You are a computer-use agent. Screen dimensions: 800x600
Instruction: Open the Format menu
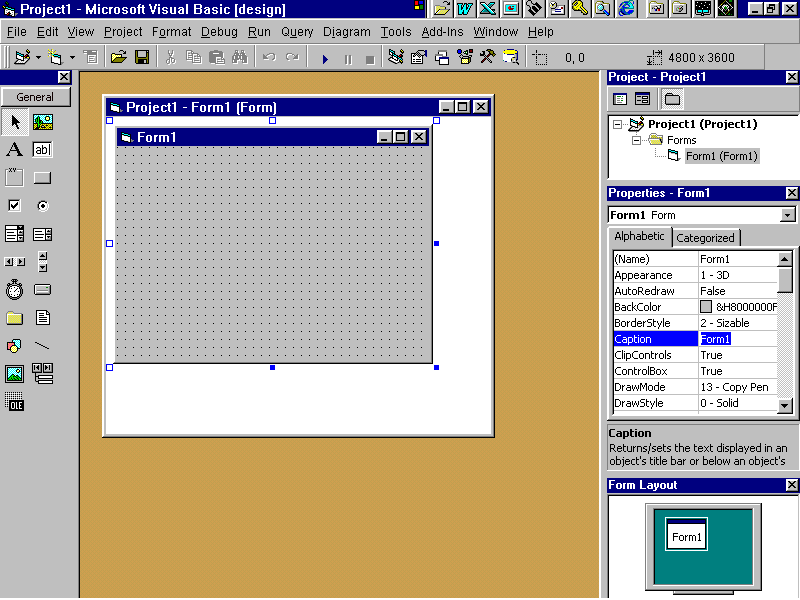(x=171, y=32)
